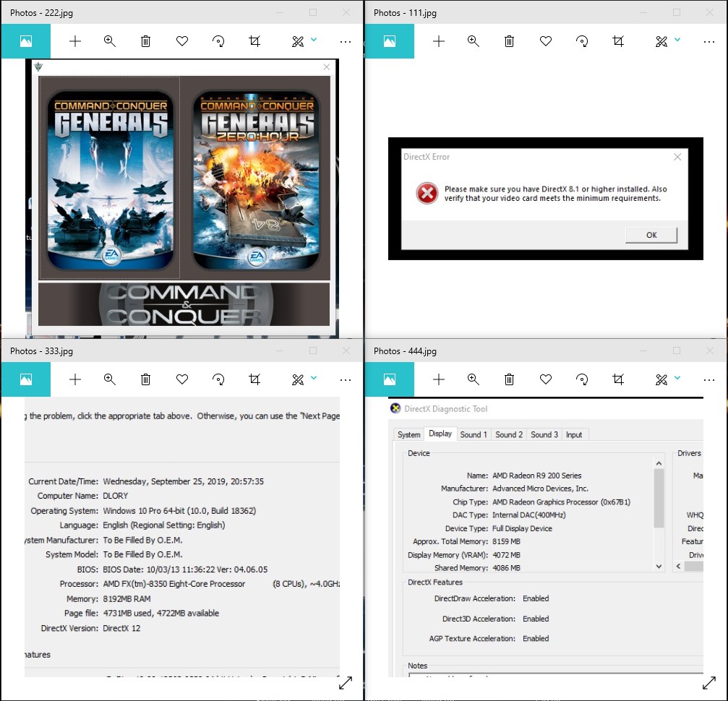Viewport: 728px width, 701px height.
Task: Expand Edit & Create dropdown arrow in 333.jpg window
Action: tap(314, 377)
